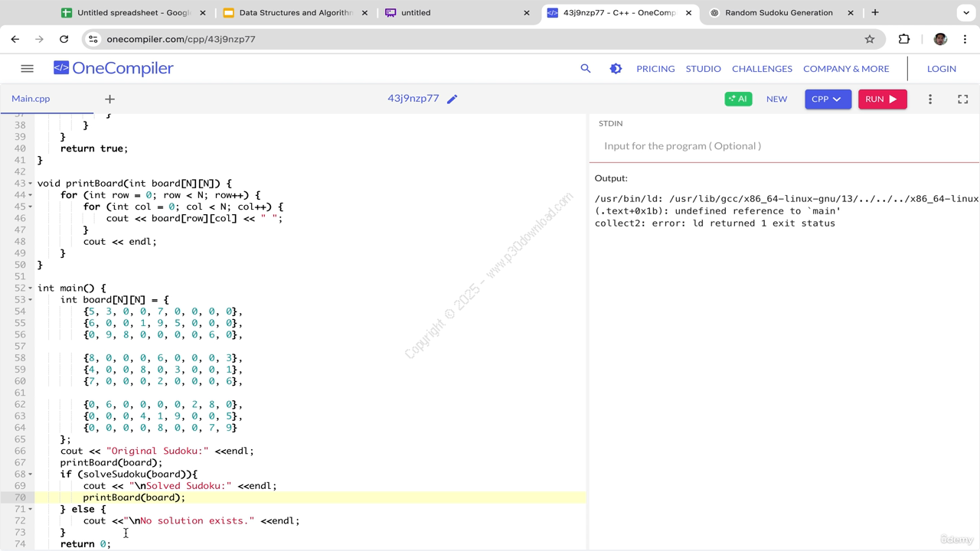This screenshot has height=551, width=980.
Task: Open the COMPANY & MORE menu
Action: 846,68
